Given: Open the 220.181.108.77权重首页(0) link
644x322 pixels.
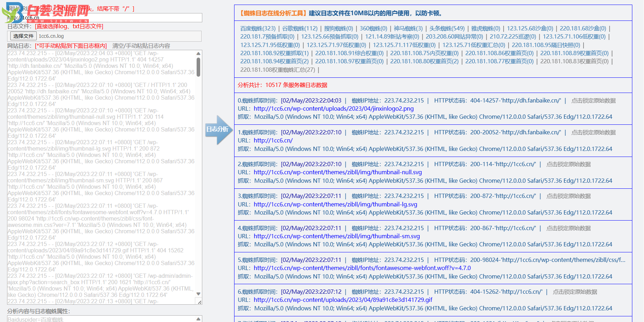Looking at the screenshot, I should pyautogui.click(x=499, y=61).
